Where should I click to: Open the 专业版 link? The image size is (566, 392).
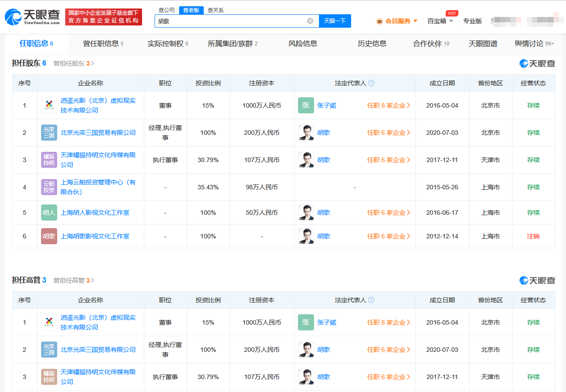pos(473,21)
